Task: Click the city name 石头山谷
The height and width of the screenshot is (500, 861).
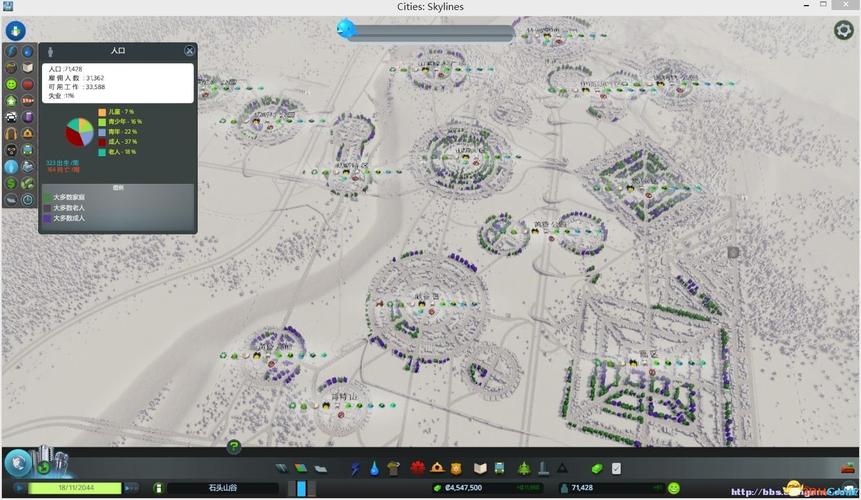Action: [223, 488]
